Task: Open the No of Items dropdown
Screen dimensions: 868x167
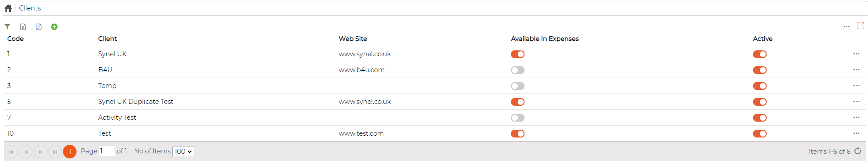Action: (183, 152)
